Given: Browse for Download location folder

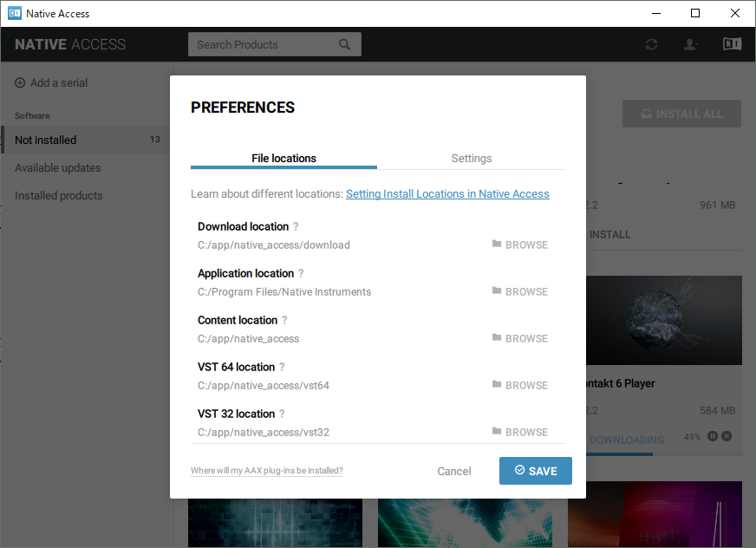Looking at the screenshot, I should click(x=520, y=245).
